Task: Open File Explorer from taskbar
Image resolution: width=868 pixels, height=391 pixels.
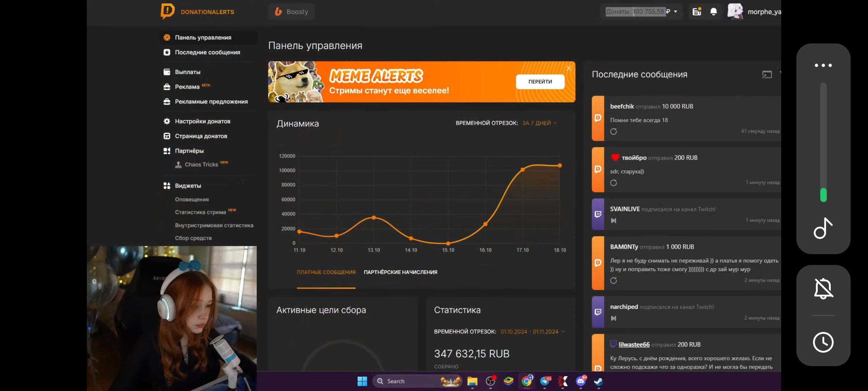Action: [x=472, y=381]
